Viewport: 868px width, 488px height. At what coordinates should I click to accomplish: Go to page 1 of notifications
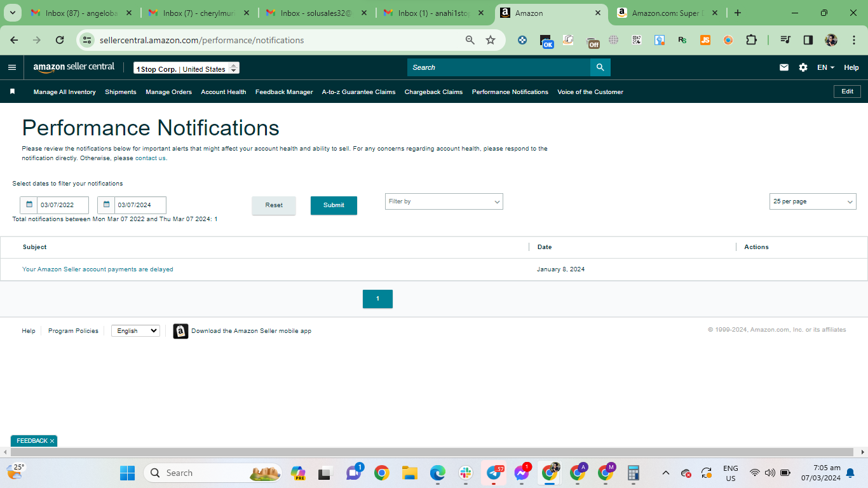(377, 299)
